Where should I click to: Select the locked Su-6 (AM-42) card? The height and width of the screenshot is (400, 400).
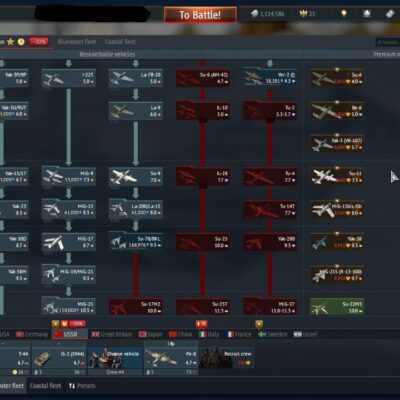203,78
